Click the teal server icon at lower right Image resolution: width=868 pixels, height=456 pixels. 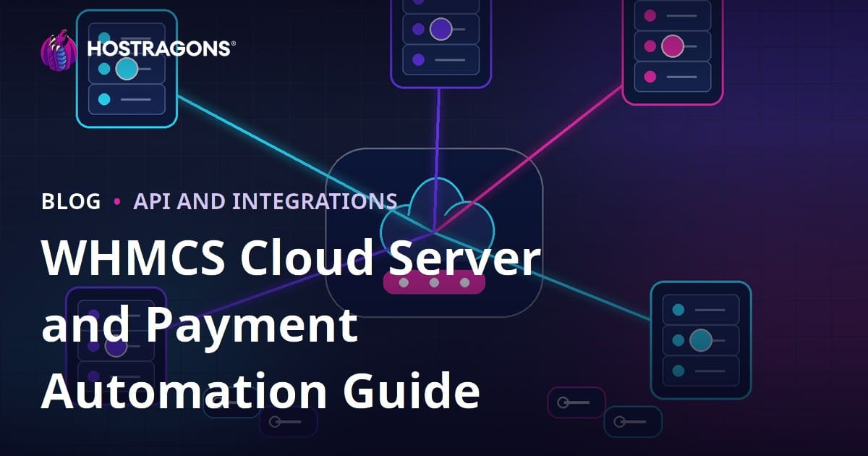[x=700, y=340]
